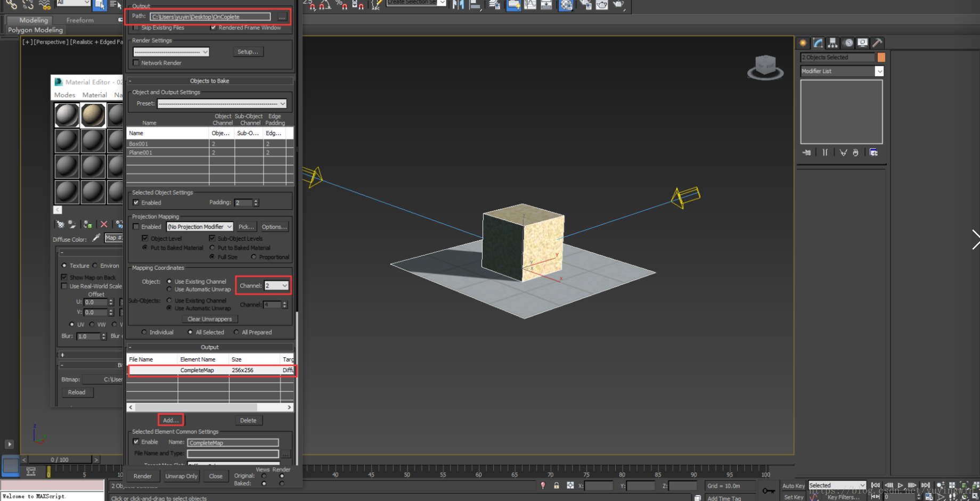Screen dimensions: 980x501
Task: Select Use Automatic Unwrap for Object
Action: 169,290
